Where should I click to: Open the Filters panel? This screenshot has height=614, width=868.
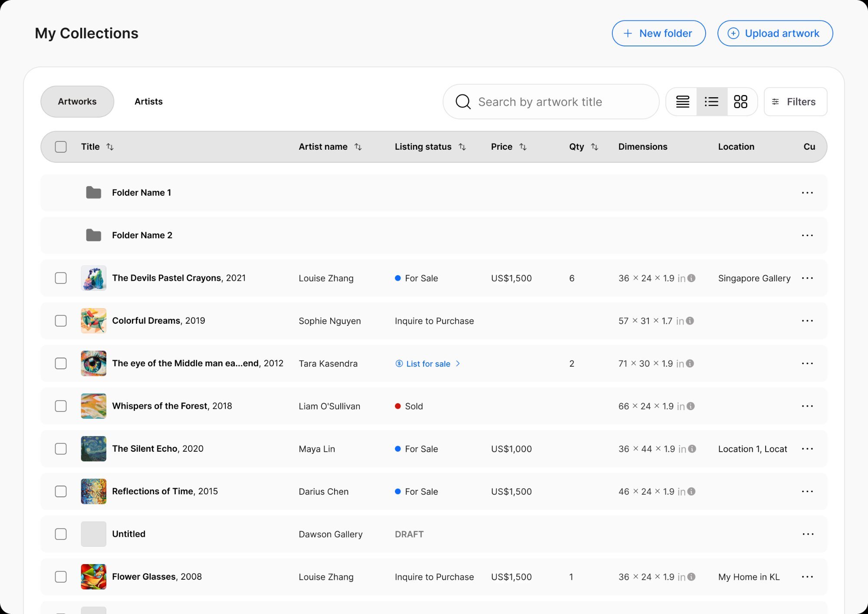(x=795, y=102)
